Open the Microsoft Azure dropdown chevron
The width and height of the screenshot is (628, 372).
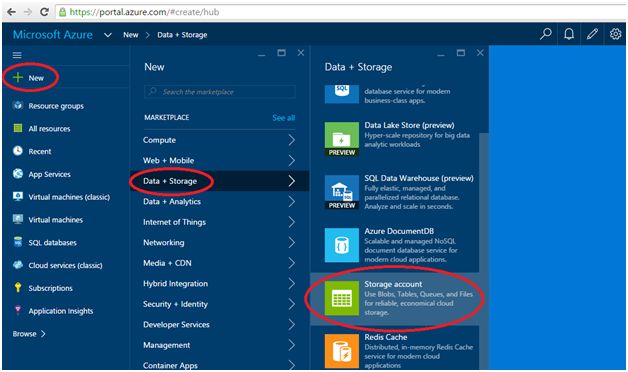pyautogui.click(x=108, y=35)
